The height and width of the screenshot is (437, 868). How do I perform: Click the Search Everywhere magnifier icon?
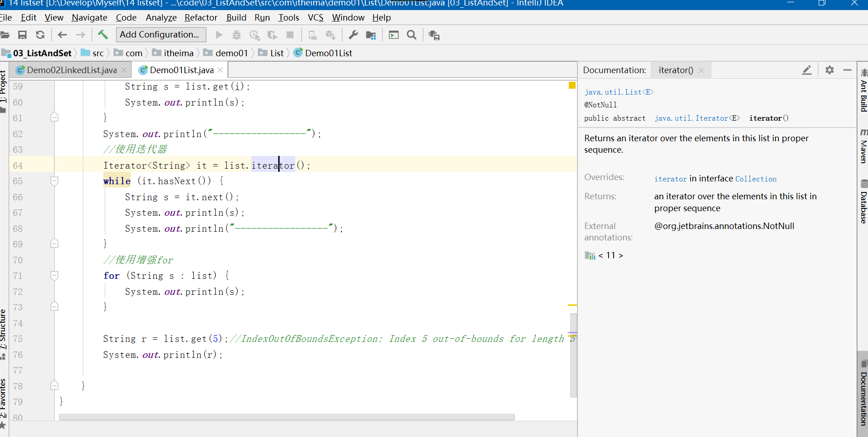(412, 35)
